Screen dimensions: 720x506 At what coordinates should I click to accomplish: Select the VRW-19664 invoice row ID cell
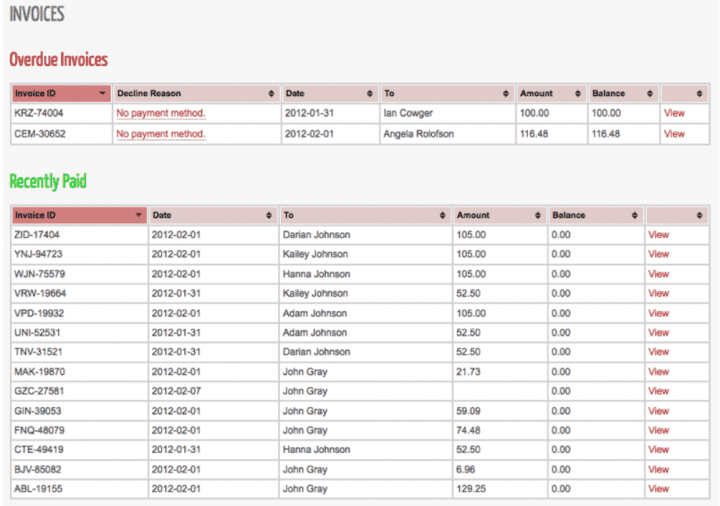tap(40, 293)
